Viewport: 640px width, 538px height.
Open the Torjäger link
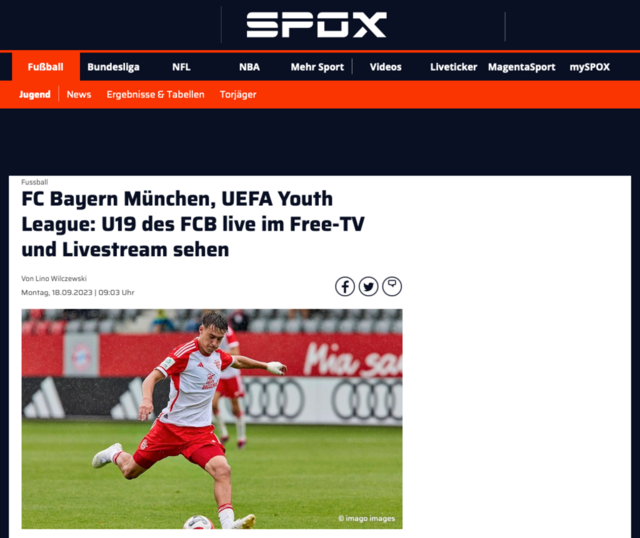click(x=238, y=94)
